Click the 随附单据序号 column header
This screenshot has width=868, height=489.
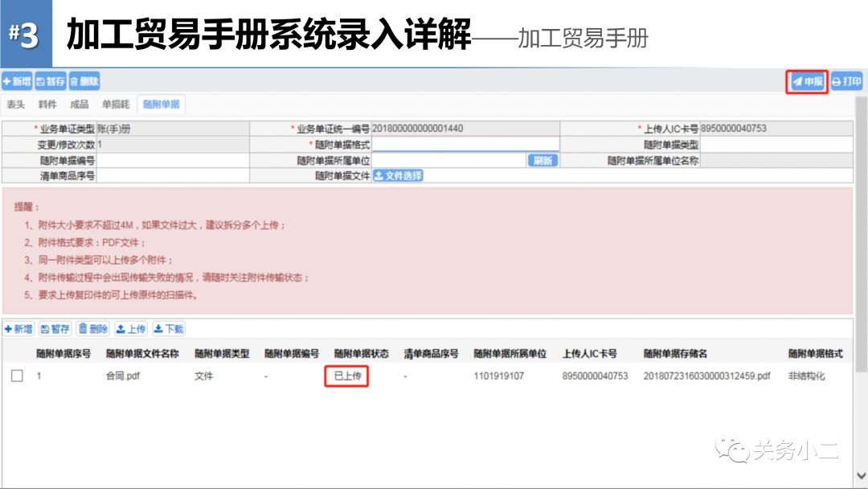(63, 353)
